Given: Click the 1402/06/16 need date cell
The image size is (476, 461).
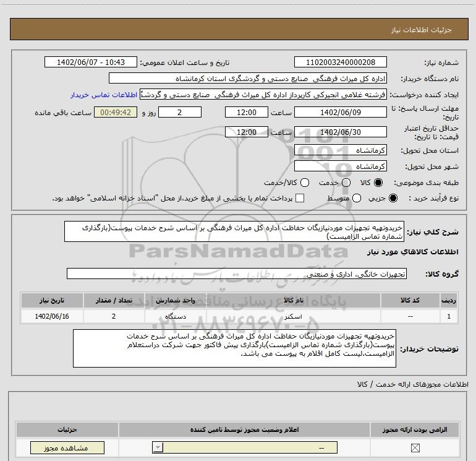Looking at the screenshot, I should [51, 316].
